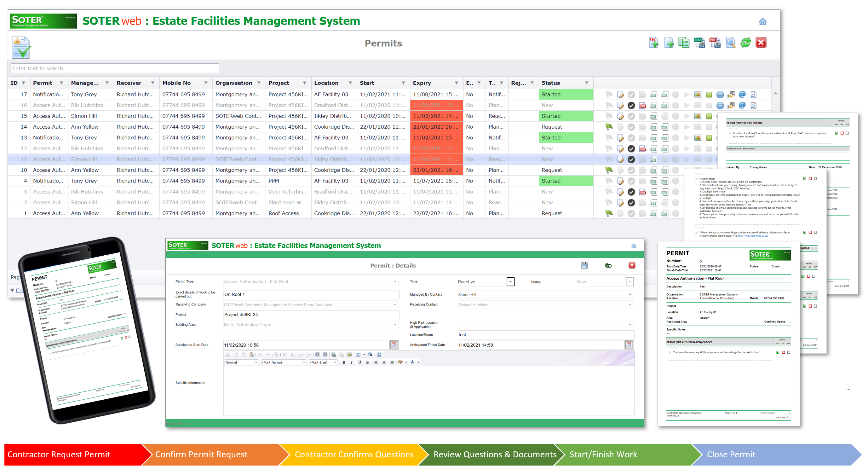Toggle Italic in the rich text editor
868x475 pixels.
(x=351, y=362)
